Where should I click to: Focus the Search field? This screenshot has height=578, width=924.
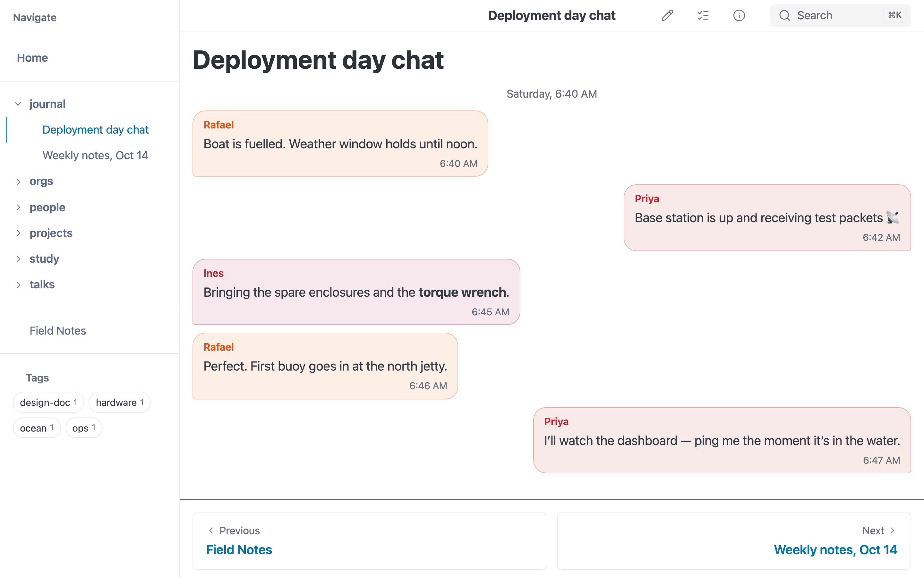(x=840, y=16)
